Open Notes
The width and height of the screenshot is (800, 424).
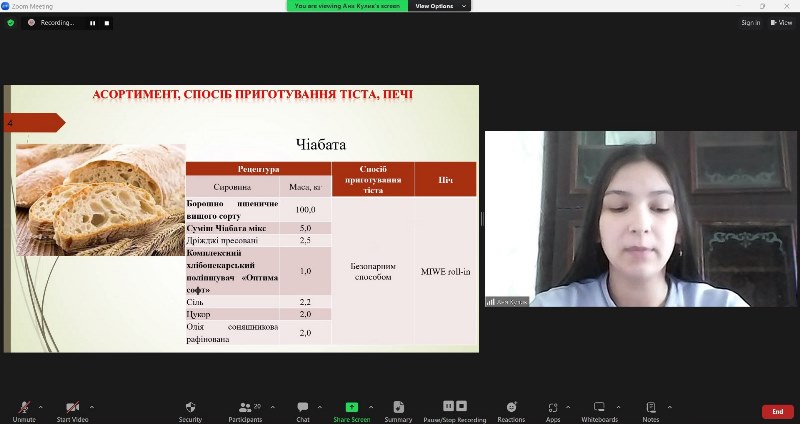pyautogui.click(x=651, y=411)
